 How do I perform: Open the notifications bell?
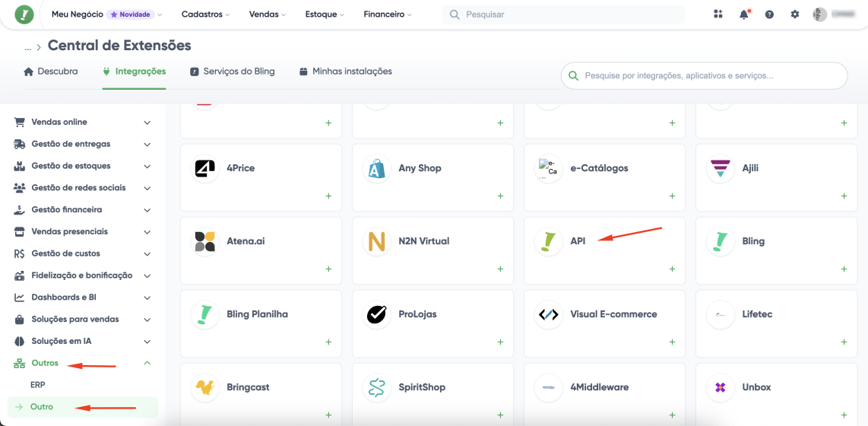click(744, 14)
